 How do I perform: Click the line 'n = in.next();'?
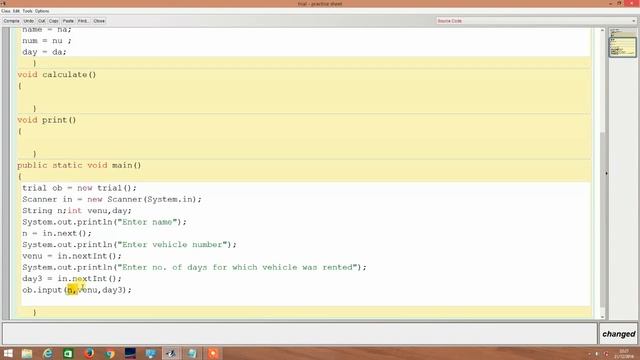pyautogui.click(x=57, y=233)
